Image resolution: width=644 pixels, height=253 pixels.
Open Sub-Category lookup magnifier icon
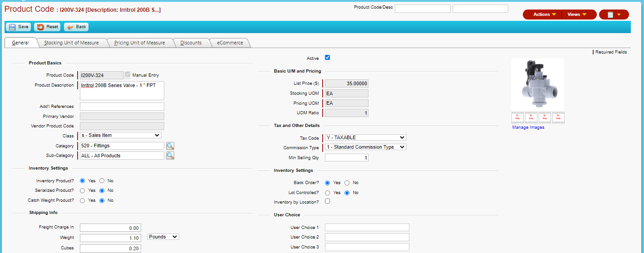coord(170,156)
